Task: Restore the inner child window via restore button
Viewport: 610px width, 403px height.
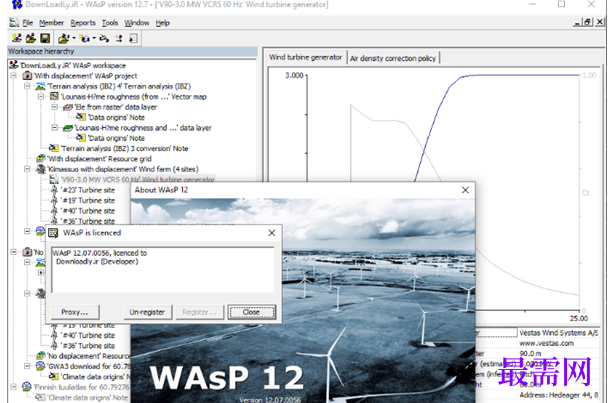Action: point(587,22)
